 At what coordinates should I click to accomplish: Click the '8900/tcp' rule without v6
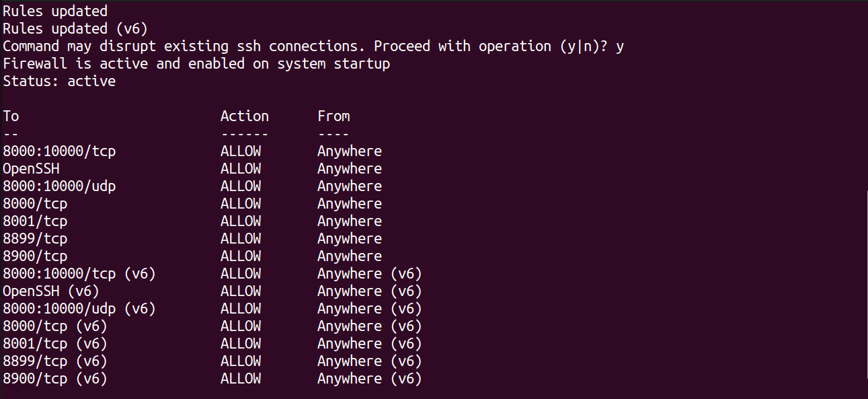point(35,256)
